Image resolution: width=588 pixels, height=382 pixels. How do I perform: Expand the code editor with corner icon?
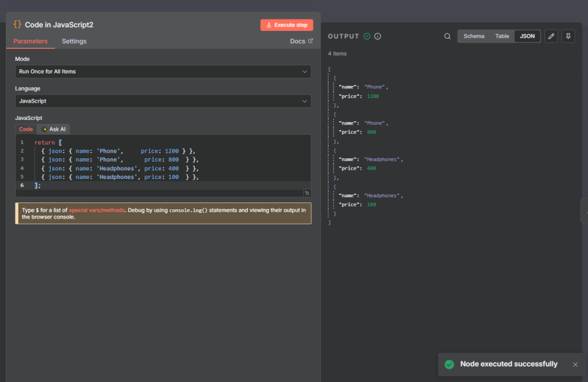[307, 193]
